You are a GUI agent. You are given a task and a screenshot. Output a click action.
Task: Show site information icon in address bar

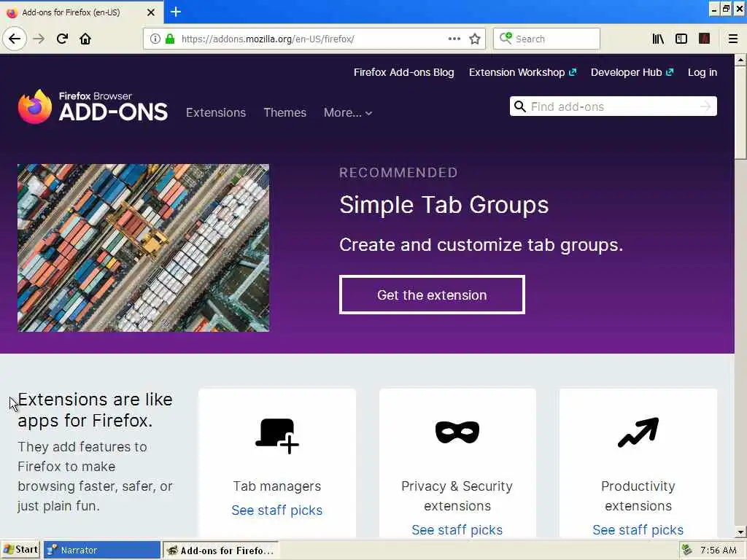[155, 39]
